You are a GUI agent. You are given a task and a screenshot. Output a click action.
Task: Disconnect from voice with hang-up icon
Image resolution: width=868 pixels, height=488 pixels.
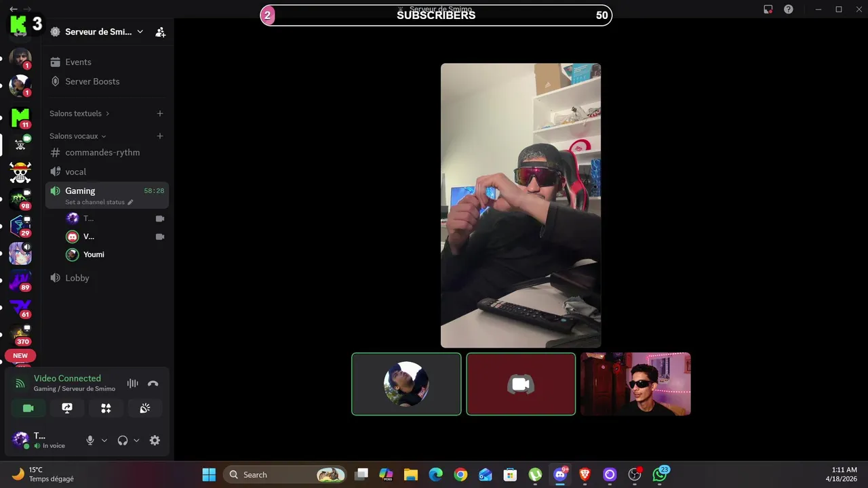(153, 384)
